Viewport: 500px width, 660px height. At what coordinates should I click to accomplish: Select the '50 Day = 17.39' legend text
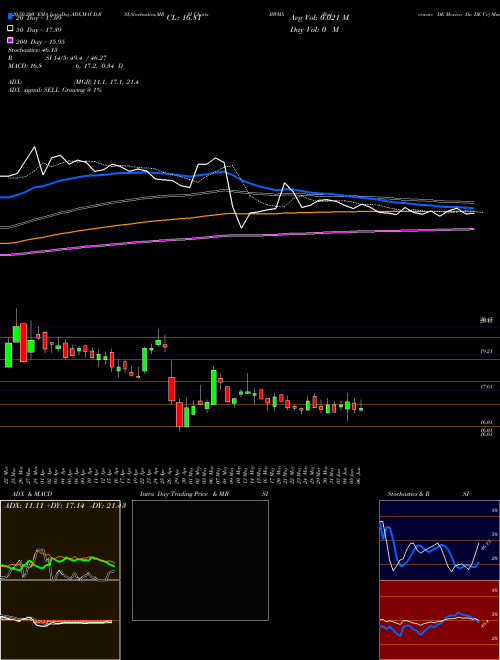(x=38, y=30)
